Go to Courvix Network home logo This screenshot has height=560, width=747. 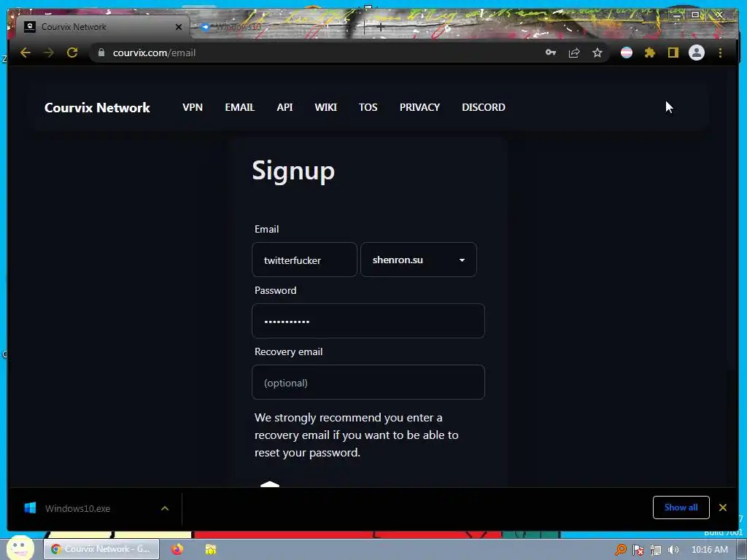97,108
